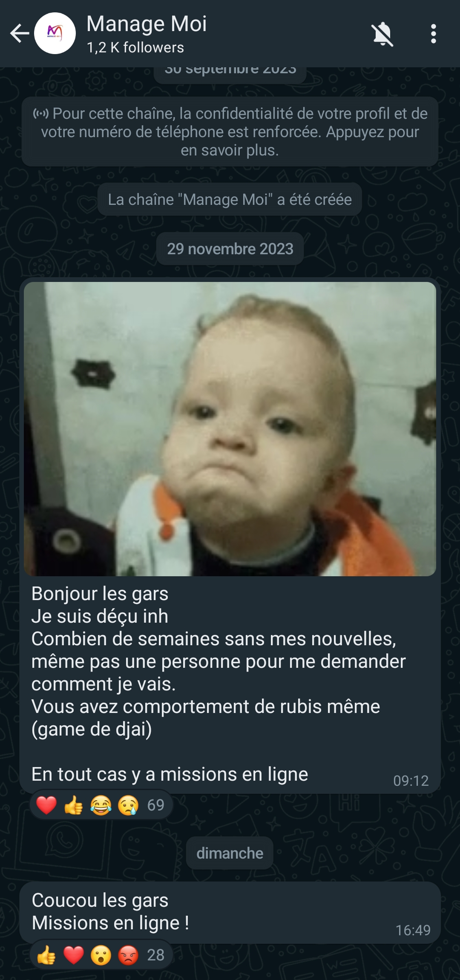Tap the back arrow icon
The height and width of the screenshot is (980, 460).
pos(20,34)
